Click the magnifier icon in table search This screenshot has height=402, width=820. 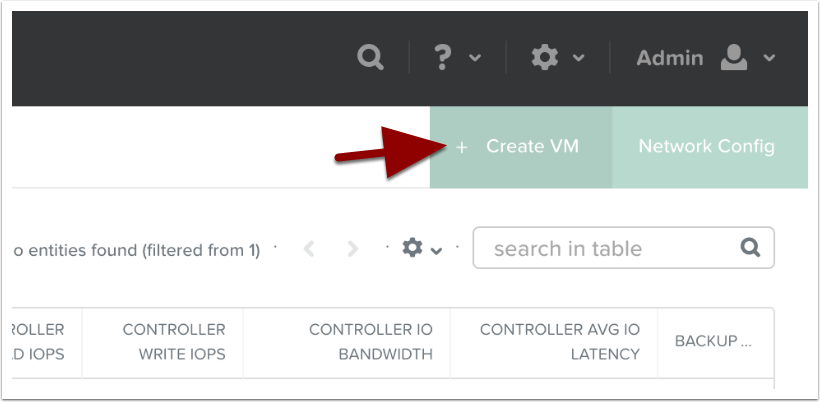coord(749,247)
